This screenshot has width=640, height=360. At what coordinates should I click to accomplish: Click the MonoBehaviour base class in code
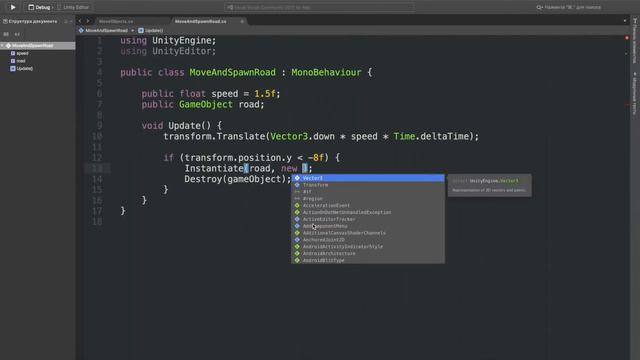tap(326, 73)
